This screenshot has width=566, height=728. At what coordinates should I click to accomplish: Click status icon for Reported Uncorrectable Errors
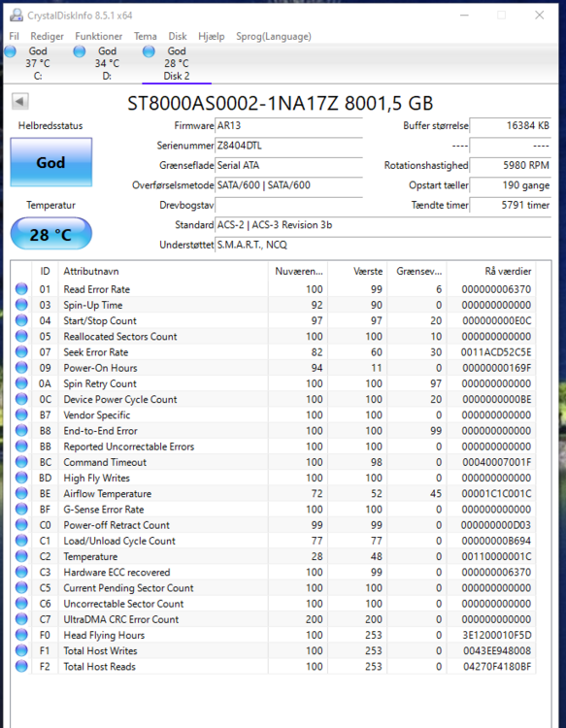(21, 447)
